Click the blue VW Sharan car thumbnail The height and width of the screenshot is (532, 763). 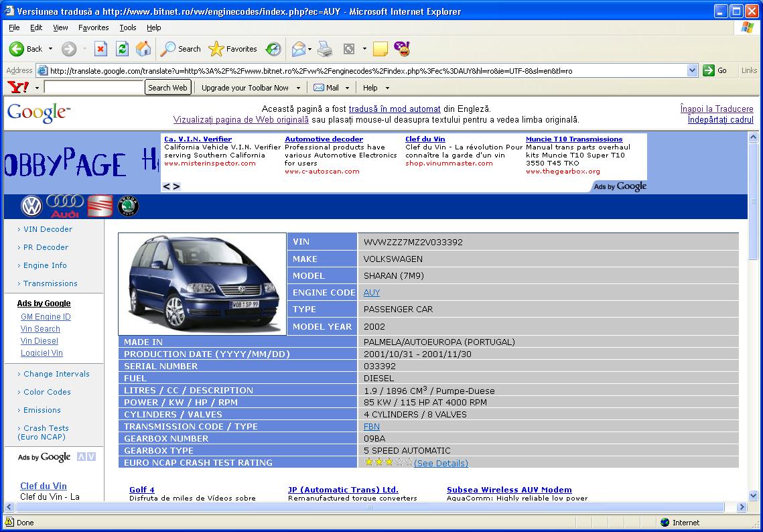[202, 284]
